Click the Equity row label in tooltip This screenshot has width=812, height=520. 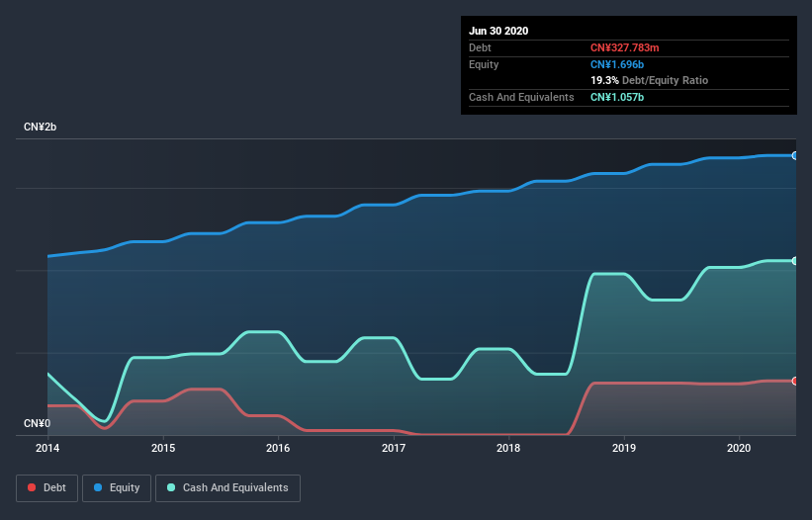coord(484,64)
